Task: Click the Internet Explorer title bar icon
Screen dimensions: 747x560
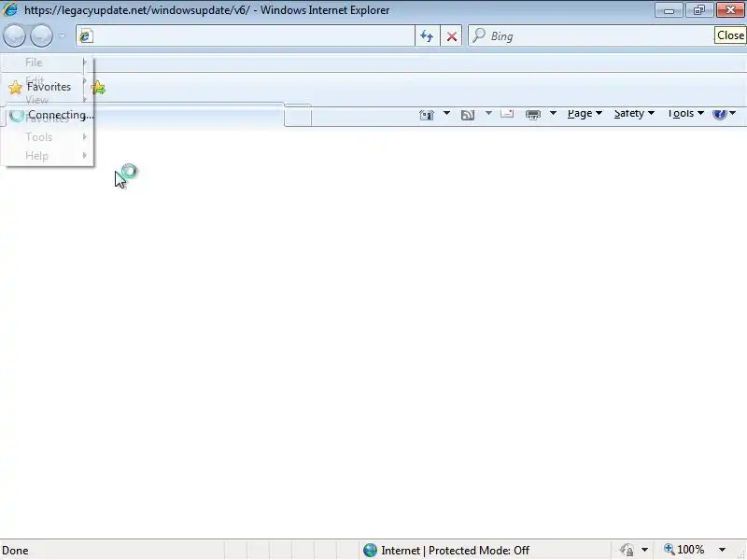Action: (10, 10)
